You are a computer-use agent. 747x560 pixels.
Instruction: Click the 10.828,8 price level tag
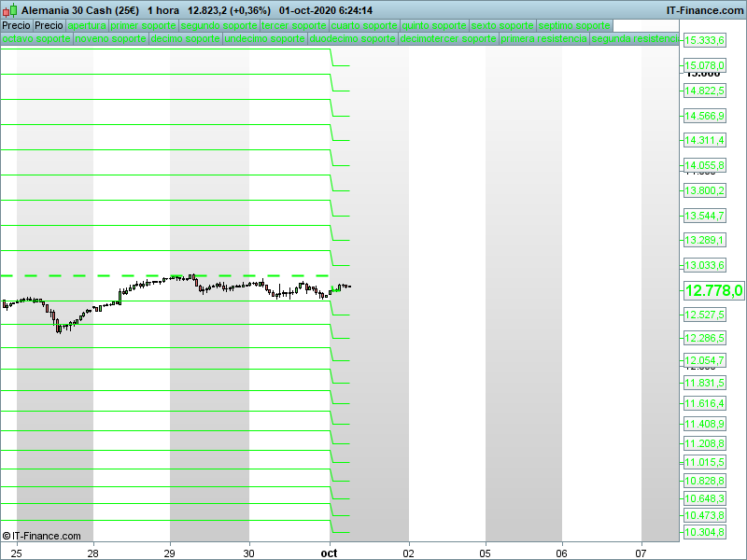click(705, 481)
